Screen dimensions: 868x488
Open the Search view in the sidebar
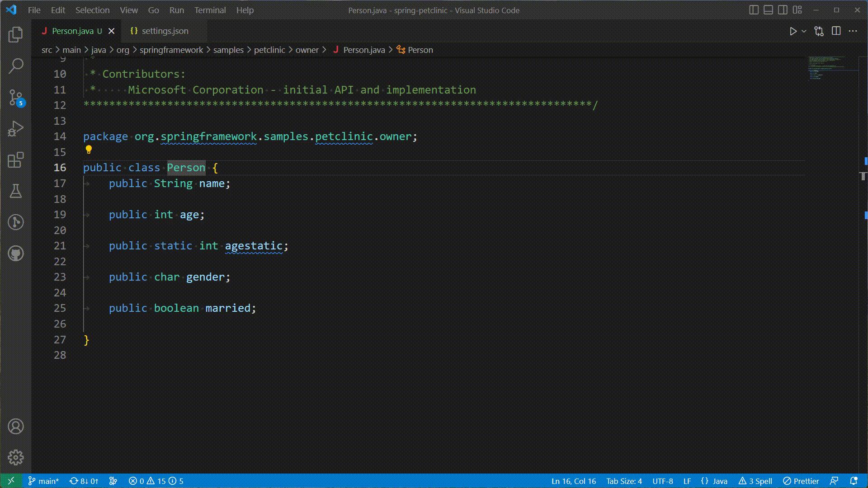coord(16,66)
